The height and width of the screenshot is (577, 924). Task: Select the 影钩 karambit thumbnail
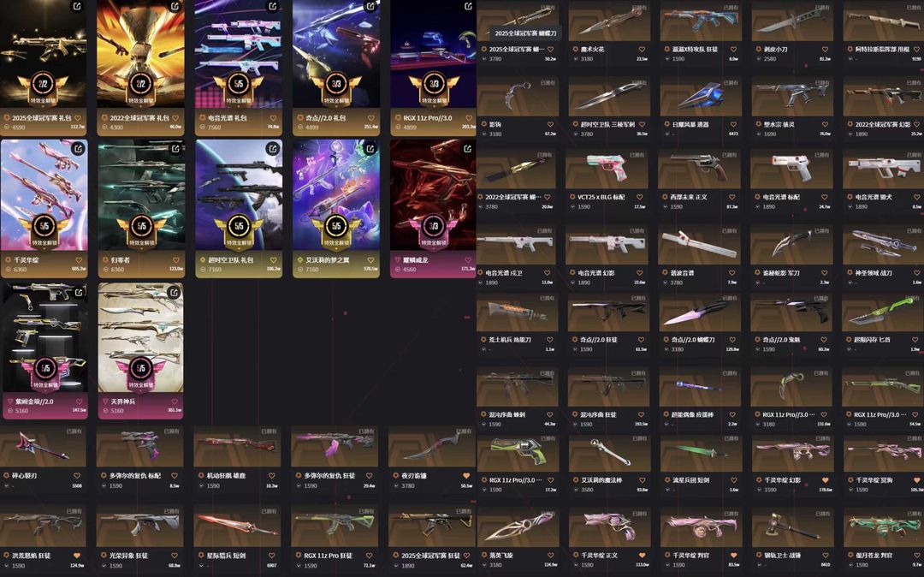pyautogui.click(x=517, y=96)
